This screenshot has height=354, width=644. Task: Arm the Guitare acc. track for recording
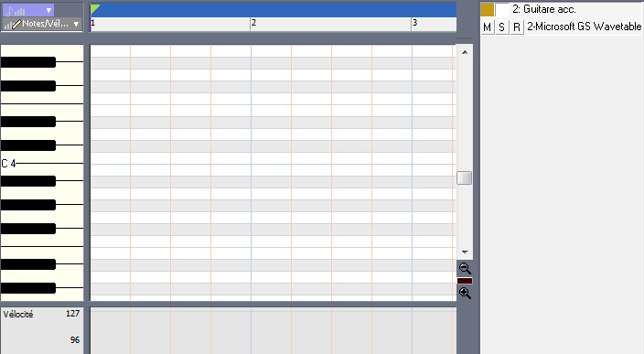(x=517, y=27)
